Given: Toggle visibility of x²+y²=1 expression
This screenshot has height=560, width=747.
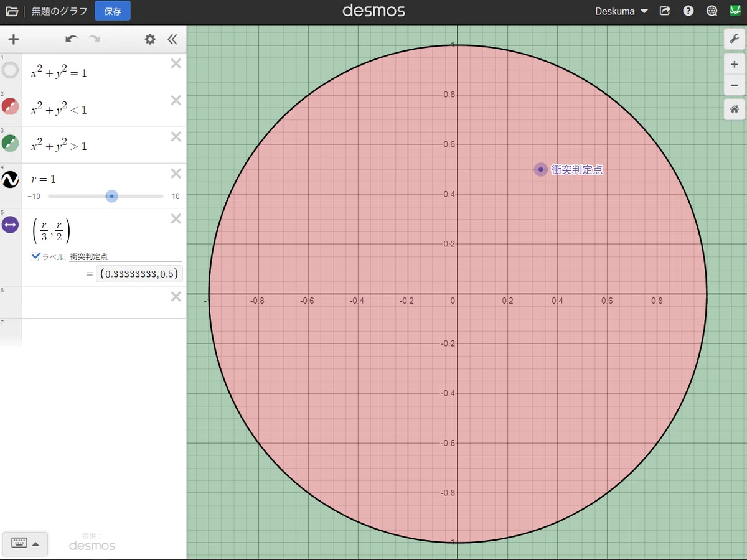Looking at the screenshot, I should click(x=10, y=70).
